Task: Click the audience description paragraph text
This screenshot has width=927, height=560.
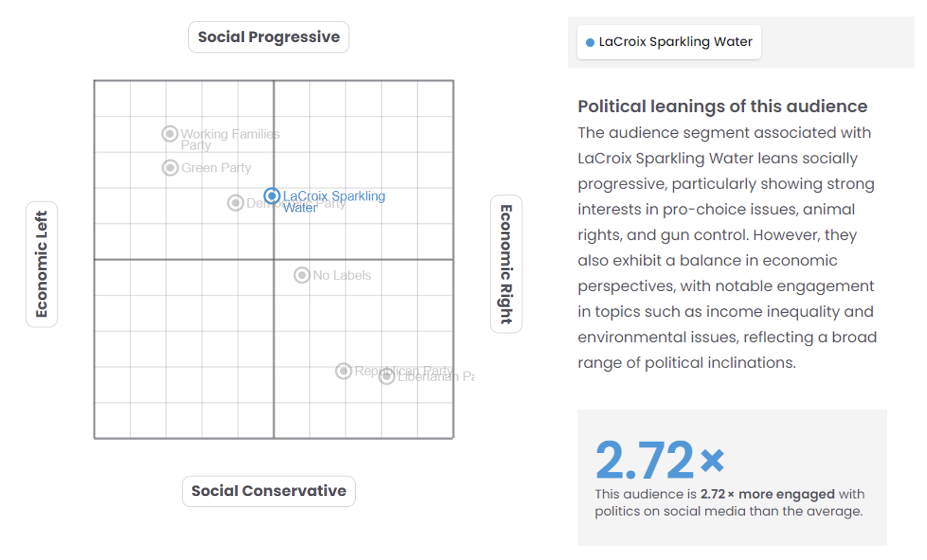Action: coord(726,248)
